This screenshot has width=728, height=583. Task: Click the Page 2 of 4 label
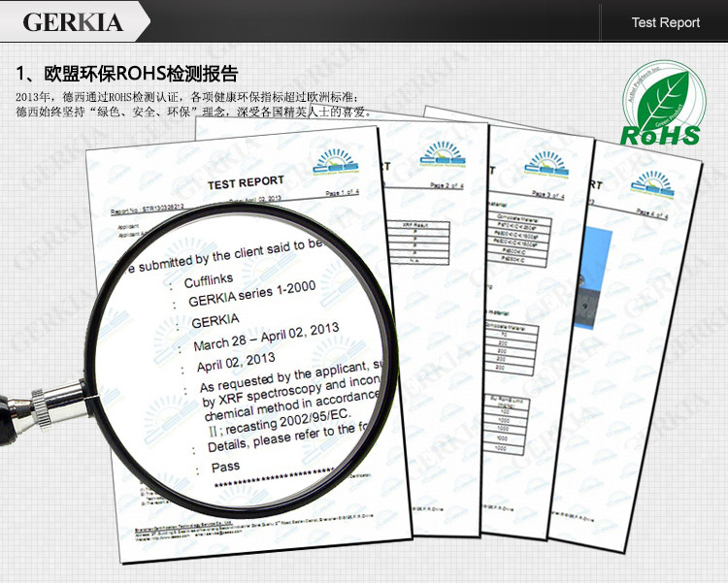click(x=447, y=185)
